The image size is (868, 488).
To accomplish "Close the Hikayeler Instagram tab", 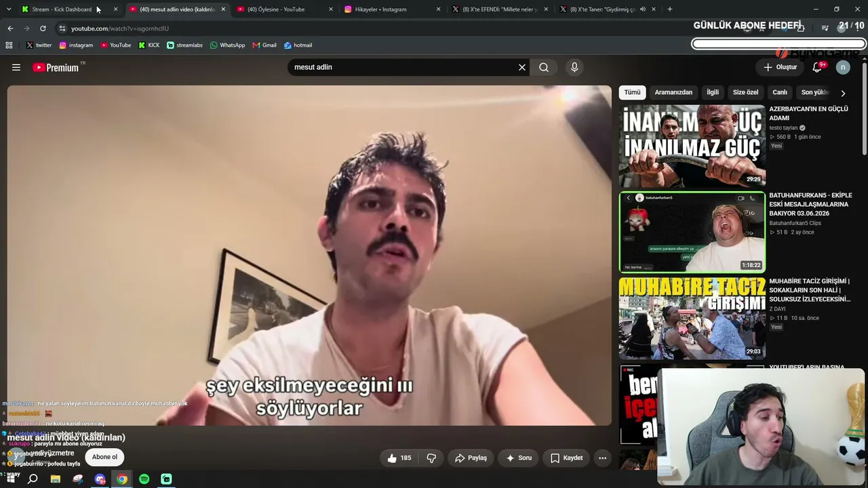I will tap(438, 9).
